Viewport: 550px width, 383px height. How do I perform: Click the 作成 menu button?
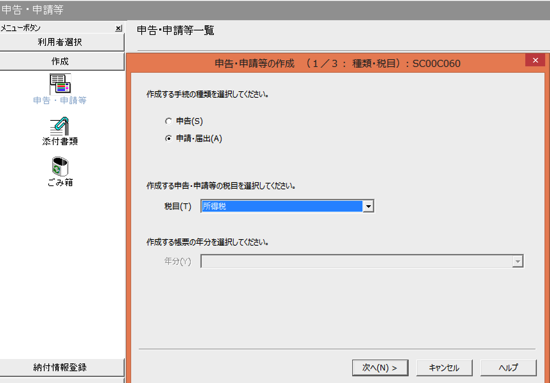tap(62, 61)
